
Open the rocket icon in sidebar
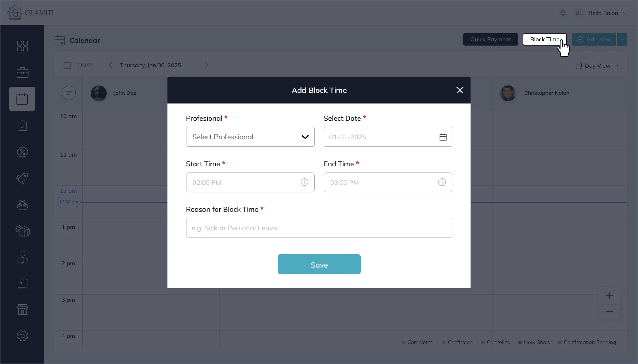point(23,178)
